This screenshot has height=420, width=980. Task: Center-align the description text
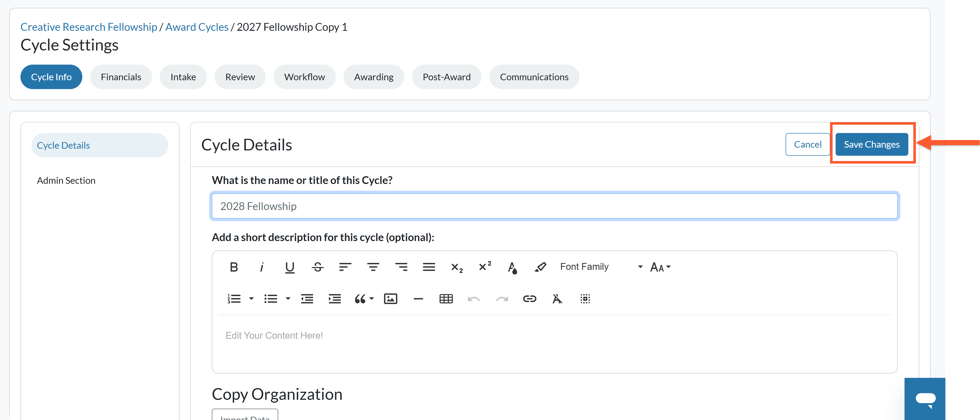[x=373, y=267]
